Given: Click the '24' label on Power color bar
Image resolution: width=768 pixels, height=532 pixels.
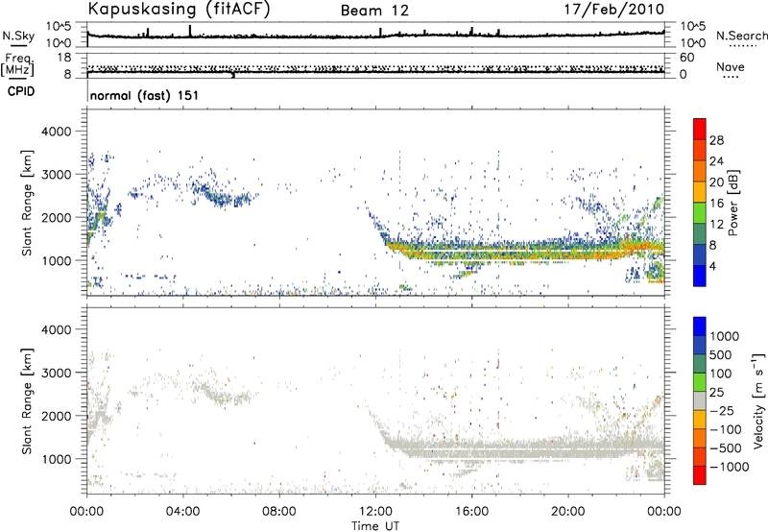Looking at the screenshot, I should tap(716, 161).
